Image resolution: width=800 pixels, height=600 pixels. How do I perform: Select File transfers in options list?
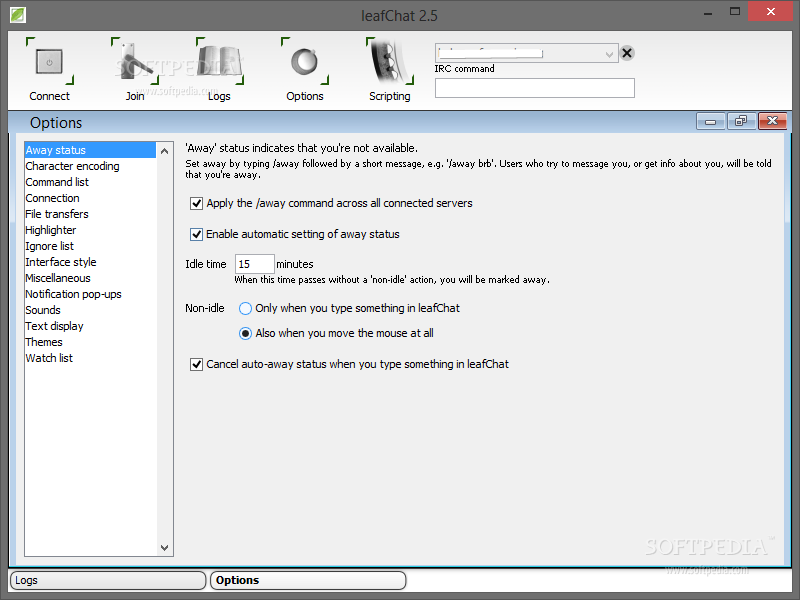click(x=90, y=214)
